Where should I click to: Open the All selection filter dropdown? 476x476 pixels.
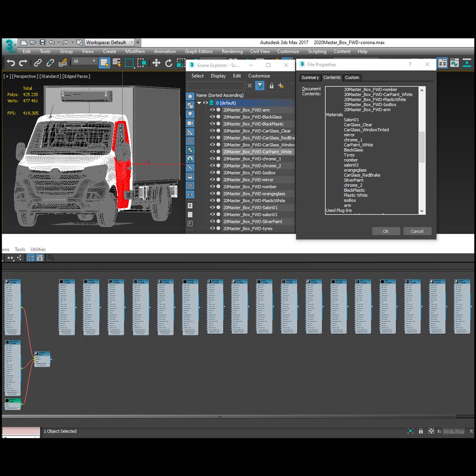click(x=84, y=61)
